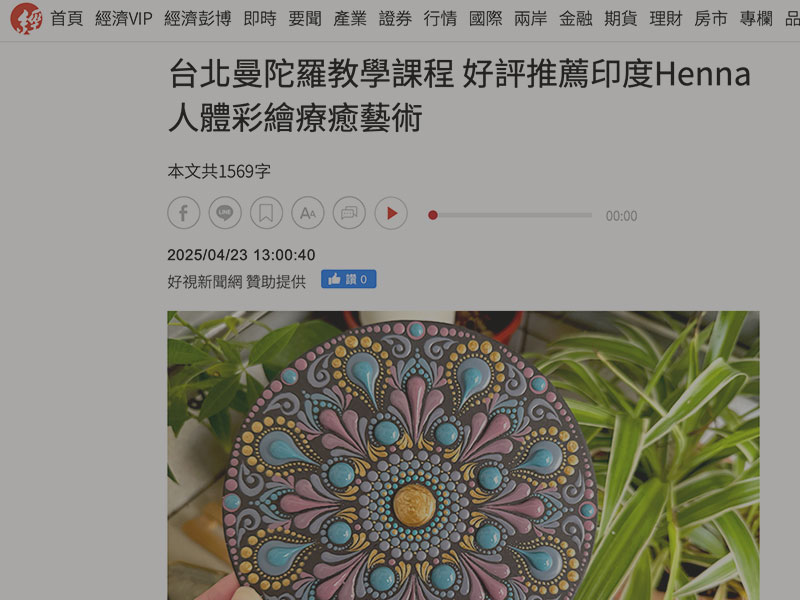This screenshot has height=600, width=800.
Task: Open font size adjustment icon
Action: pos(308,213)
